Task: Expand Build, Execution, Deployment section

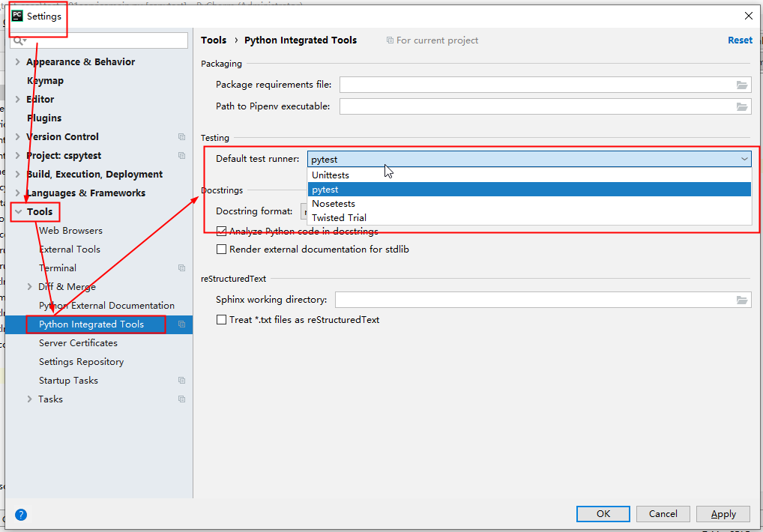Action: pyautogui.click(x=17, y=174)
